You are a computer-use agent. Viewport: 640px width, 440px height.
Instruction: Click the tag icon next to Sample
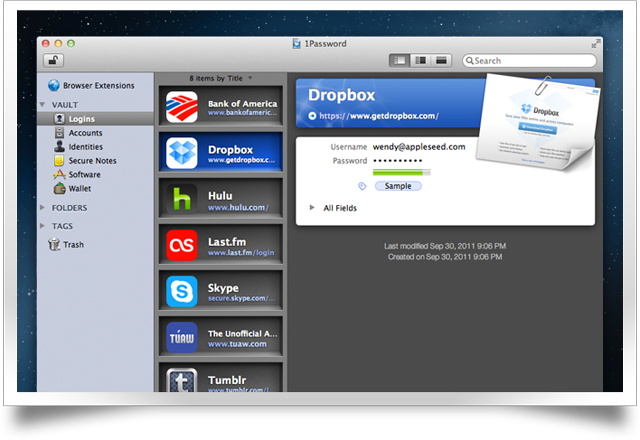362,186
